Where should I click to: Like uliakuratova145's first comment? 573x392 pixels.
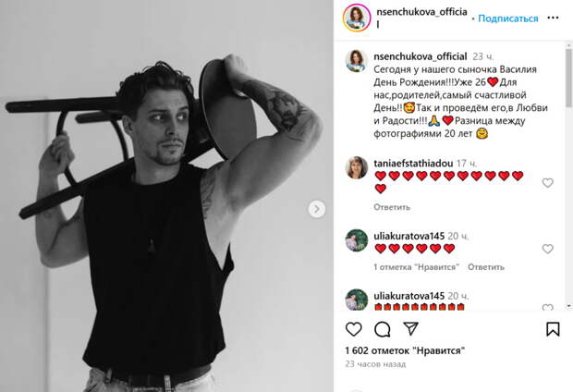[547, 249]
